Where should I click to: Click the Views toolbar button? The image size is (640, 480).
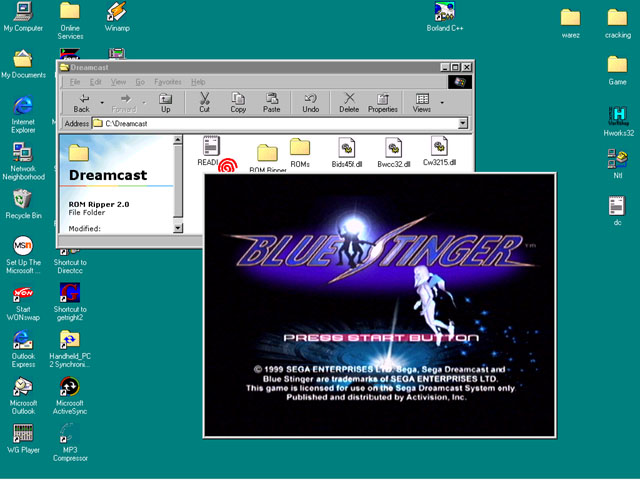point(422,103)
